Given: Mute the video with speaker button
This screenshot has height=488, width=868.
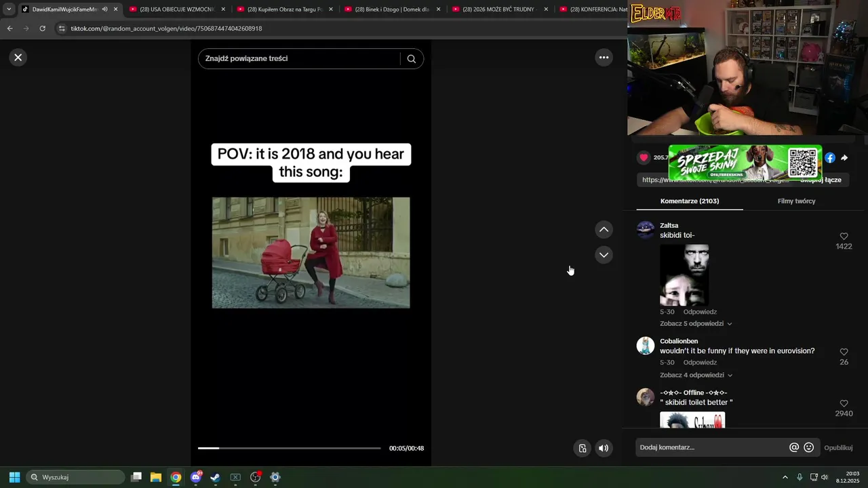Looking at the screenshot, I should (x=604, y=448).
